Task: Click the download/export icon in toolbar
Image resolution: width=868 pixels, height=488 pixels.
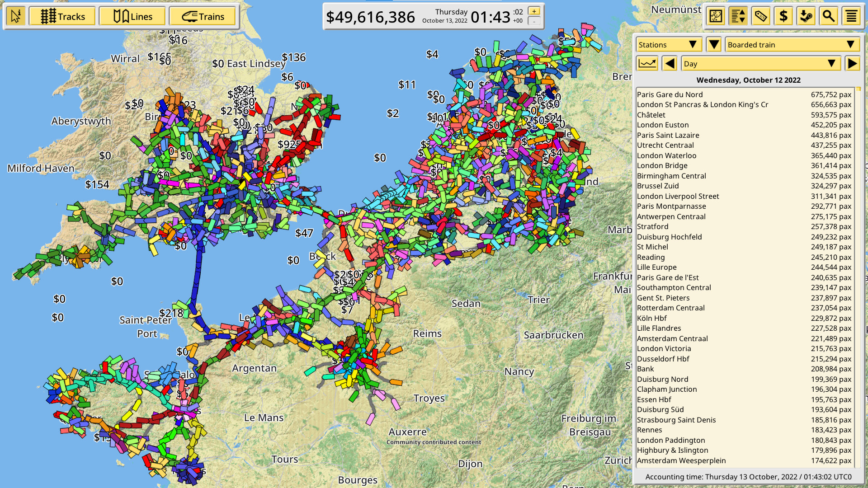Action: coord(806,16)
